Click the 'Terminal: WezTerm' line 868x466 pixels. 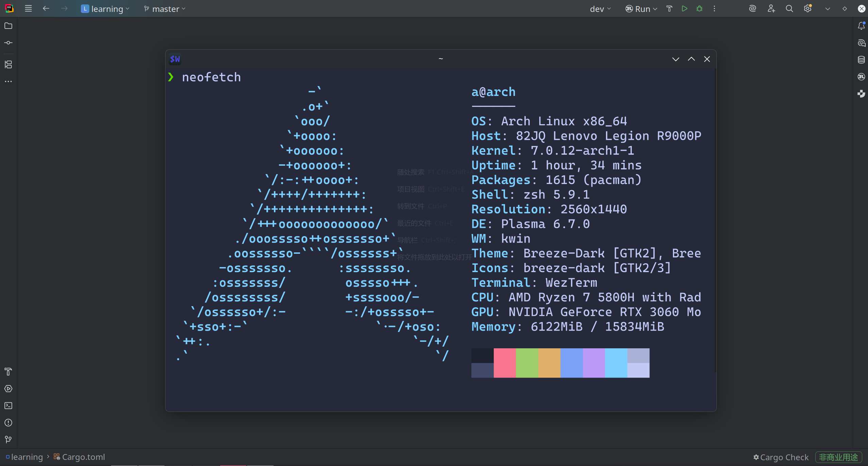click(x=534, y=283)
